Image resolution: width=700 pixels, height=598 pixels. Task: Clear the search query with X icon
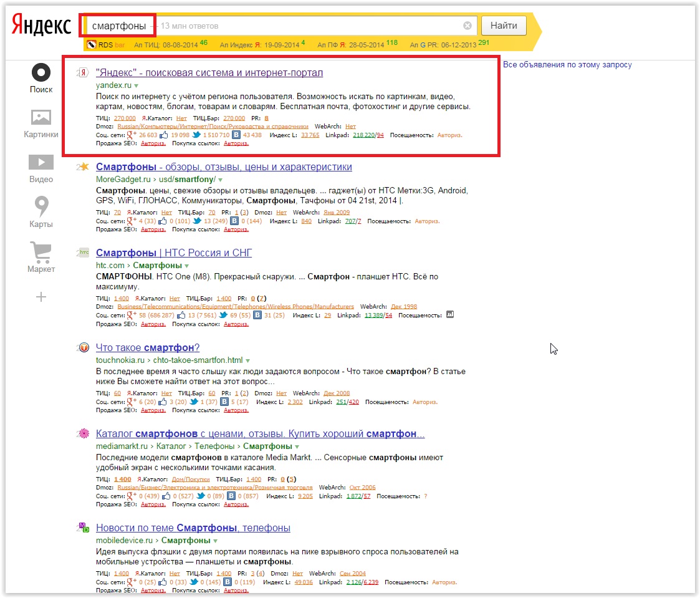point(467,26)
